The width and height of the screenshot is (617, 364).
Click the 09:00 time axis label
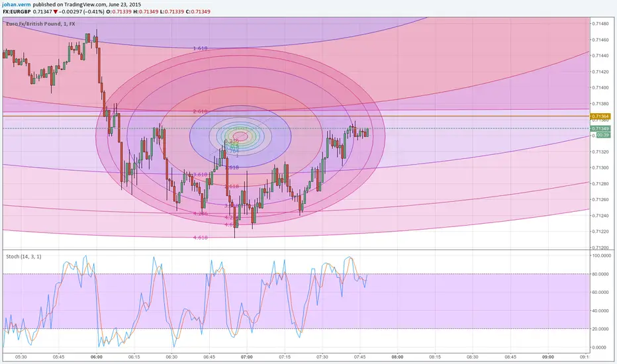point(547,357)
